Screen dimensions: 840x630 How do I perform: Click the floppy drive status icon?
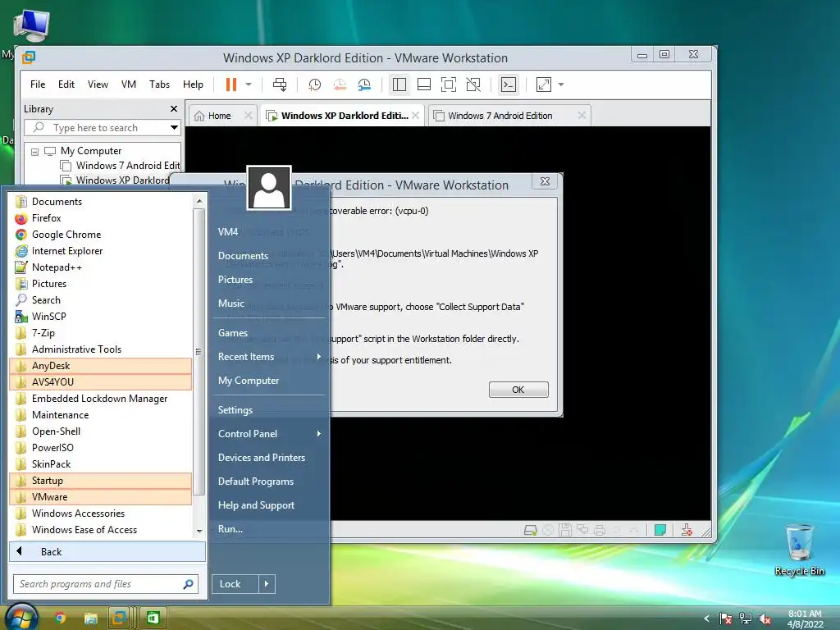[564, 531]
